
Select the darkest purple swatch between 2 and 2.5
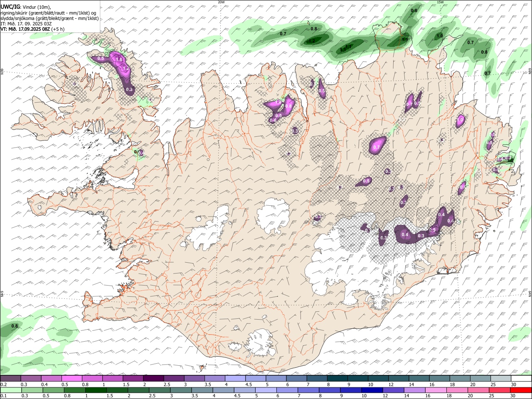[x=153, y=379]
